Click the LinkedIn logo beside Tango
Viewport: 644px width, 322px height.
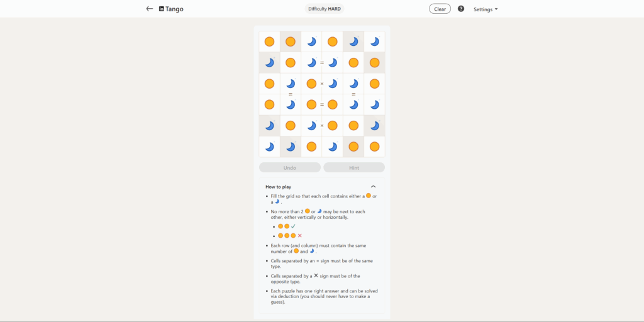162,9
